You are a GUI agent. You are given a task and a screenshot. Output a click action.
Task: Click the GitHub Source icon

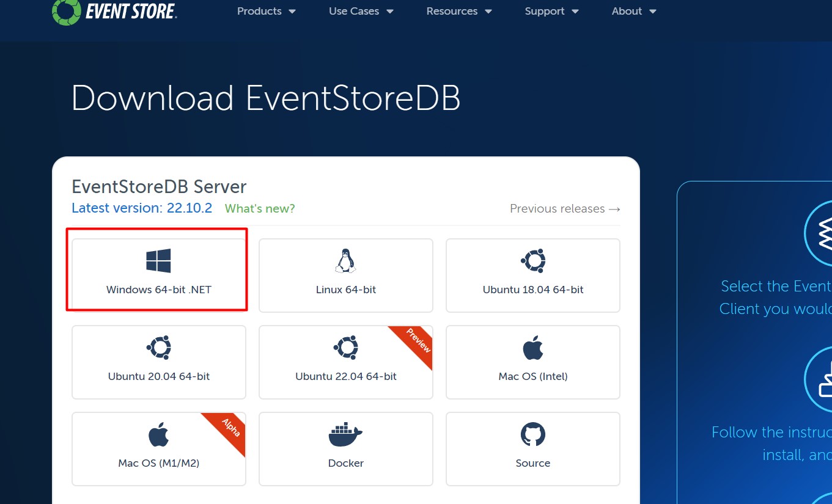coord(533,434)
